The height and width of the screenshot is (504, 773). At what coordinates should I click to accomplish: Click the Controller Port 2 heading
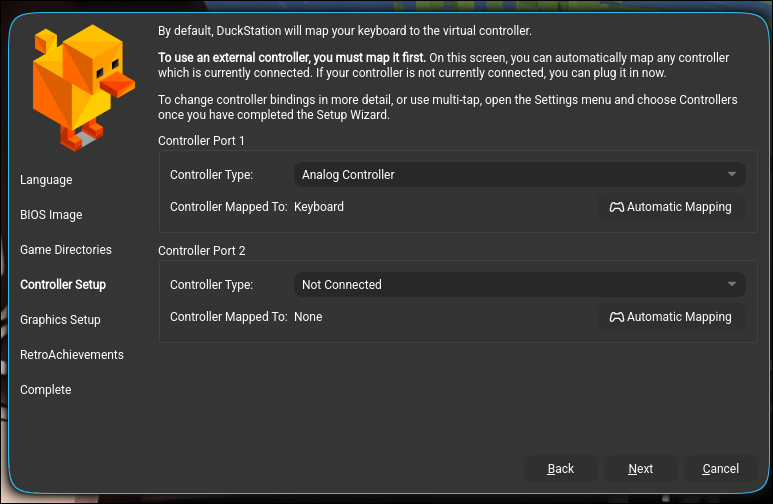pos(202,251)
